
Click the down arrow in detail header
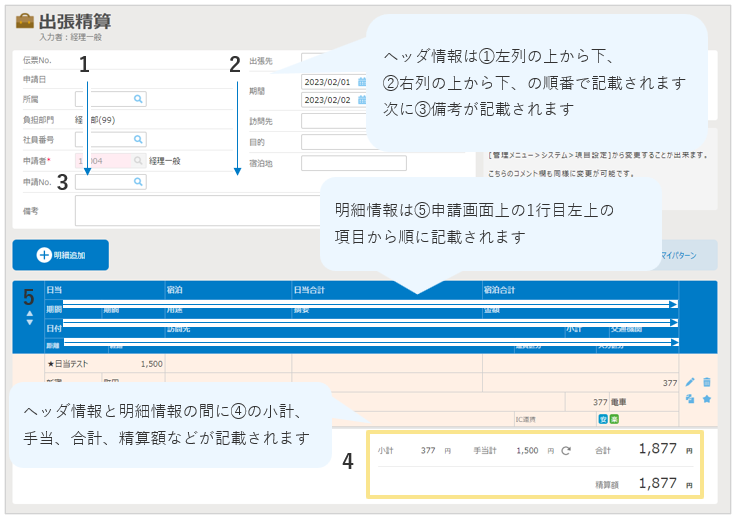28,322
